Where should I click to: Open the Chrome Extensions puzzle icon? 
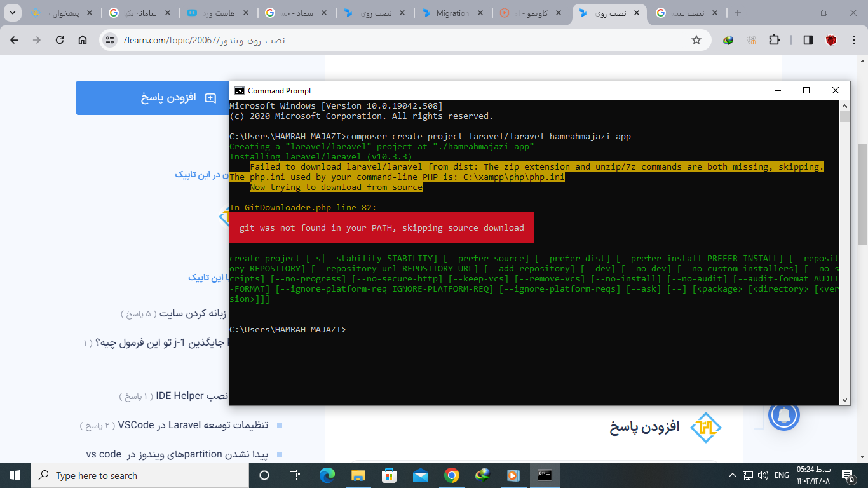(774, 40)
